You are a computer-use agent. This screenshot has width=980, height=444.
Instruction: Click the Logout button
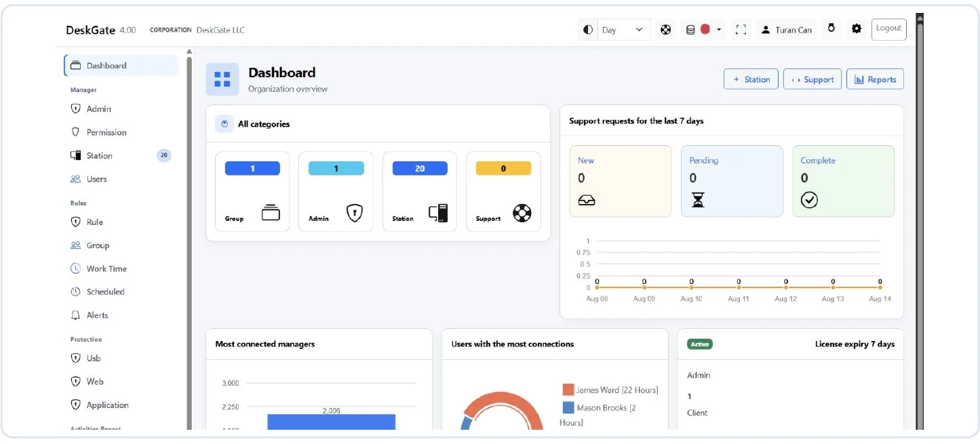(888, 29)
